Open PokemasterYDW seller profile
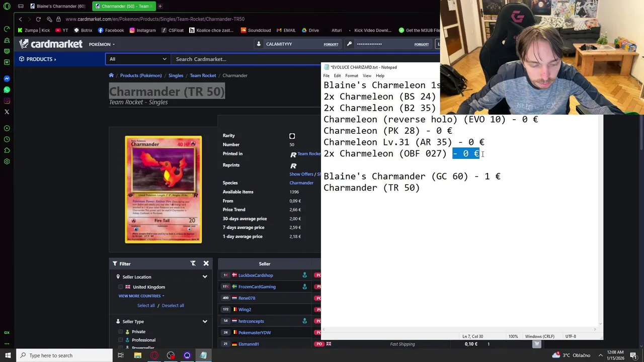Screen dimensions: 644x362 click(255, 333)
